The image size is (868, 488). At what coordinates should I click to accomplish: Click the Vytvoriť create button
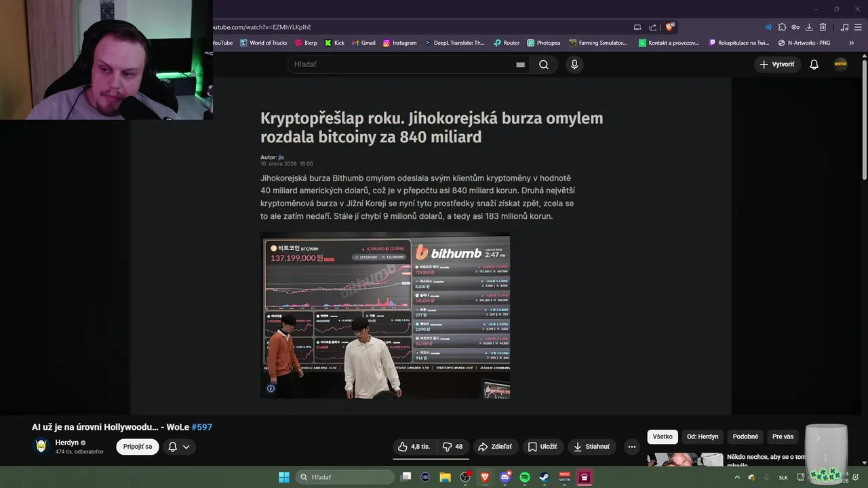pyautogui.click(x=777, y=64)
